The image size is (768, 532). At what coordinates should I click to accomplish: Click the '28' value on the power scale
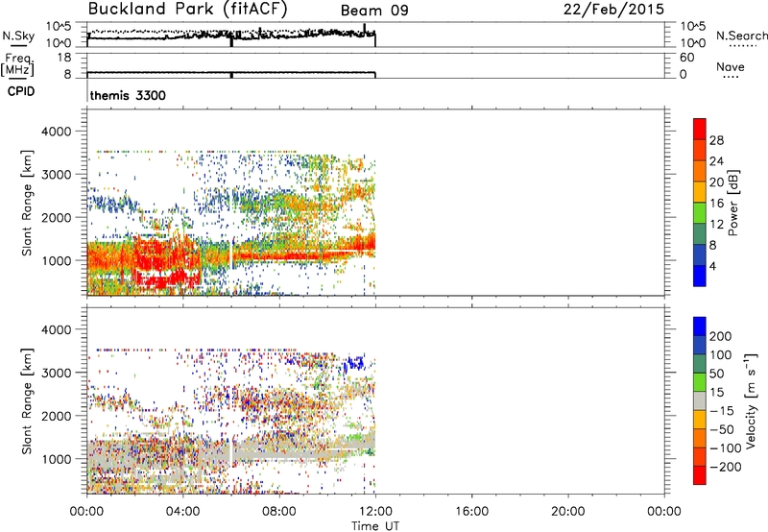[716, 140]
